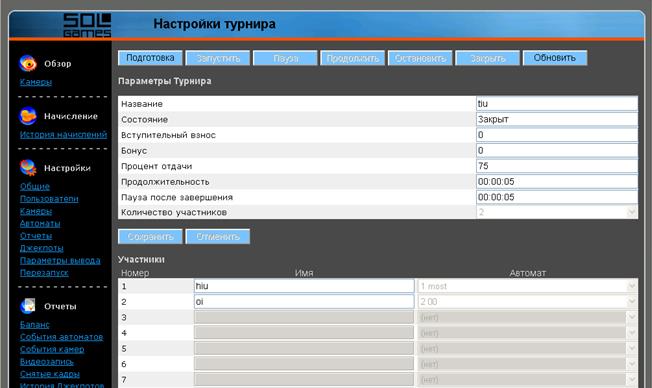Open Видеозапись report link
The width and height of the screenshot is (652, 388).
coord(47,362)
